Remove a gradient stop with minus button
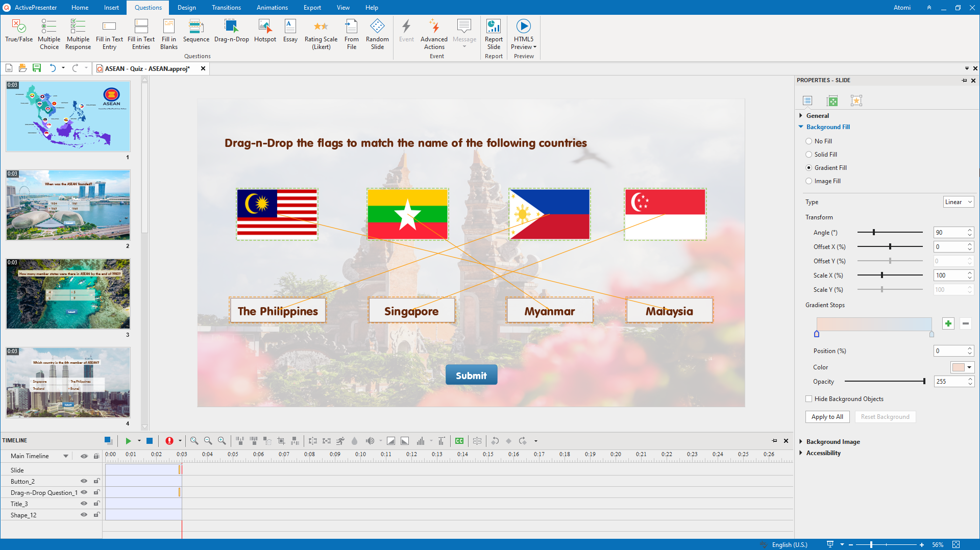The image size is (980, 550). click(965, 323)
